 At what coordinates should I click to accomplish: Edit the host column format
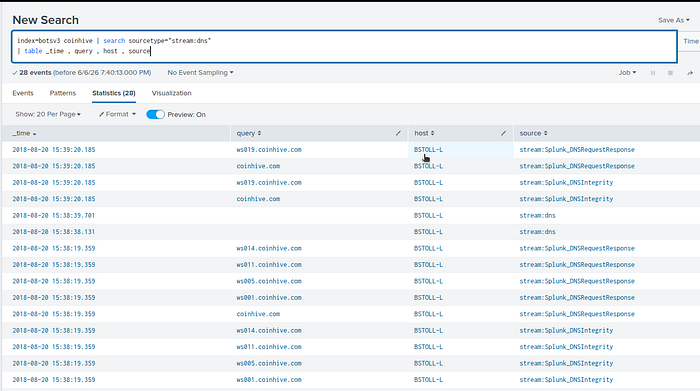[x=504, y=133]
